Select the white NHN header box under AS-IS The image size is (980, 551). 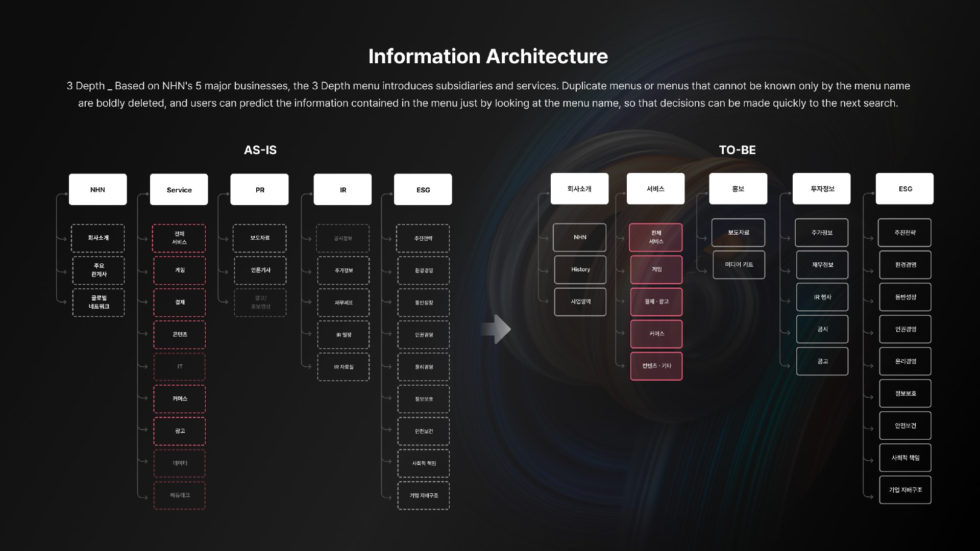[x=97, y=189]
